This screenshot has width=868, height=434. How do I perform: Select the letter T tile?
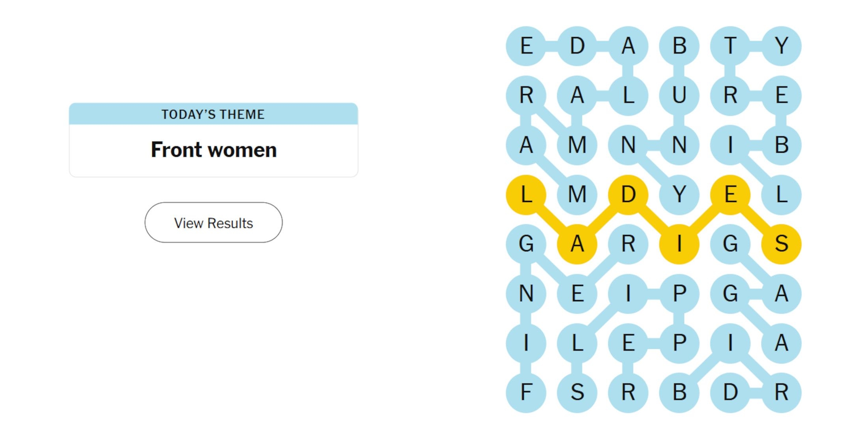pyautogui.click(x=730, y=46)
